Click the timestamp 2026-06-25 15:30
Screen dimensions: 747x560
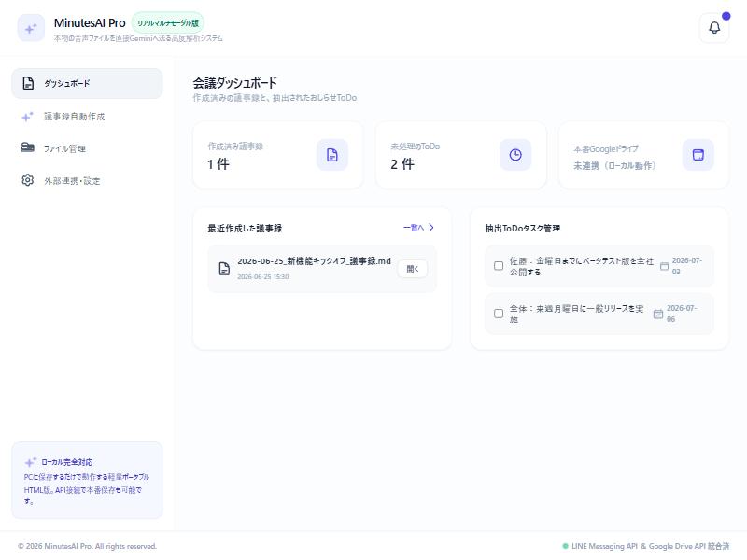263,276
